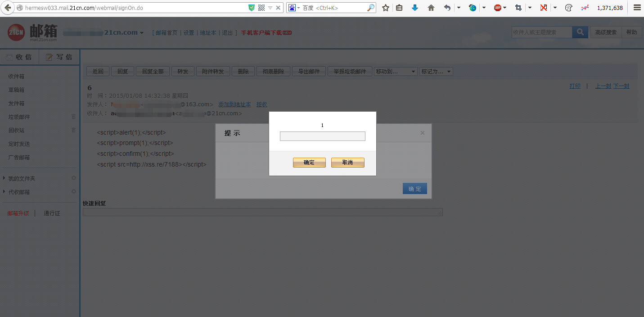Click the 添加到地址本 link
Screen dimensions: 644x317
pyautogui.click(x=234, y=104)
